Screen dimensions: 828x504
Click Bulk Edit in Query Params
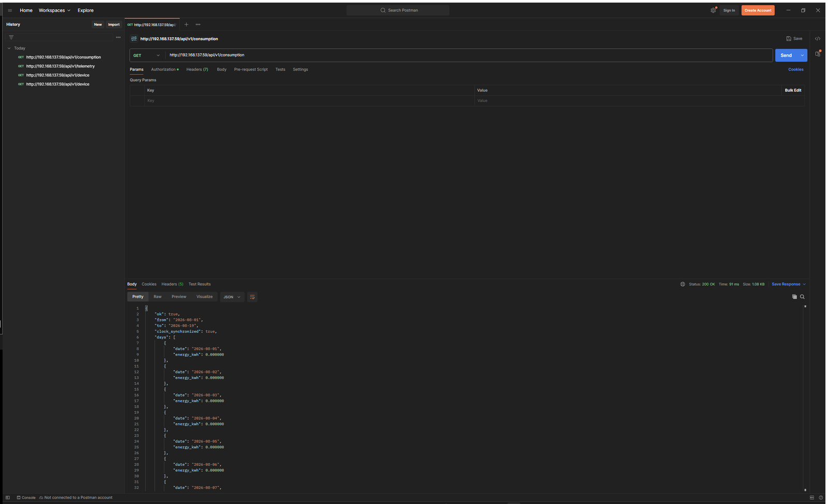click(793, 91)
